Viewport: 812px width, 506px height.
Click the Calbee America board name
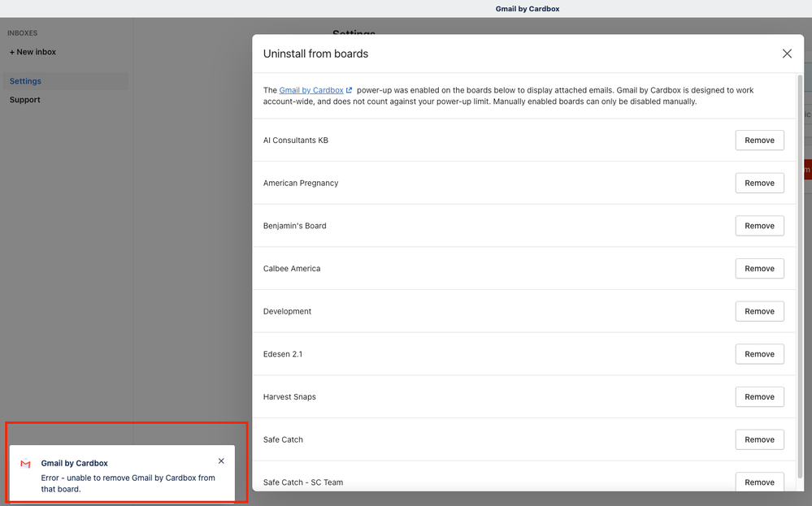pyautogui.click(x=292, y=269)
